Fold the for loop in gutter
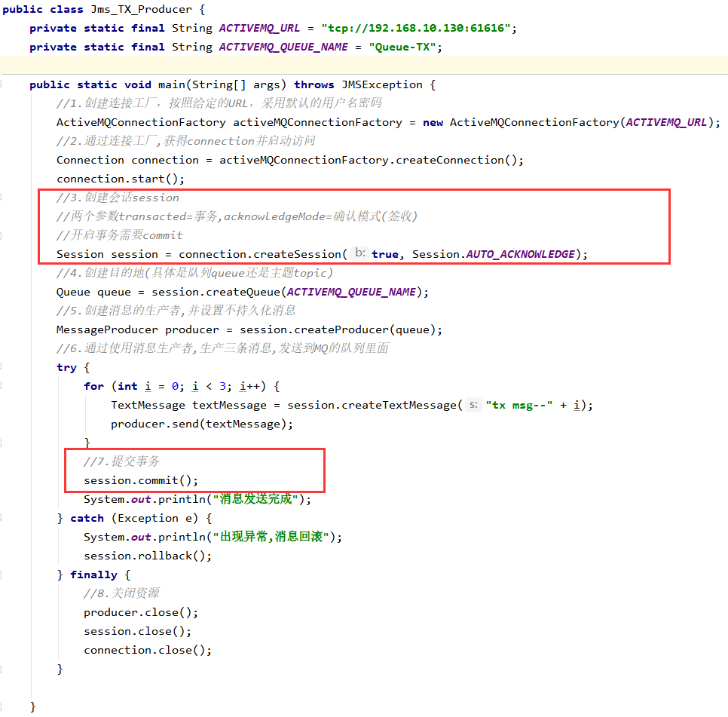This screenshot has width=728, height=717. pos(2,386)
